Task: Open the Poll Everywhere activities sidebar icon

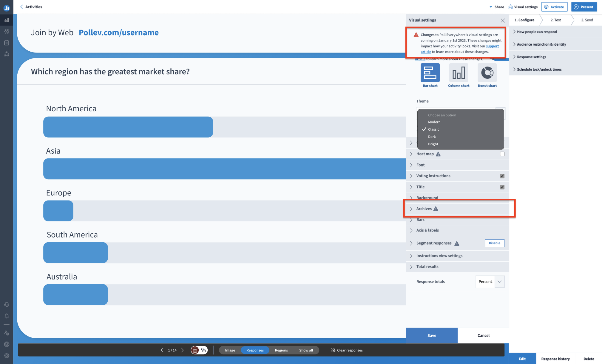Action: [7, 20]
